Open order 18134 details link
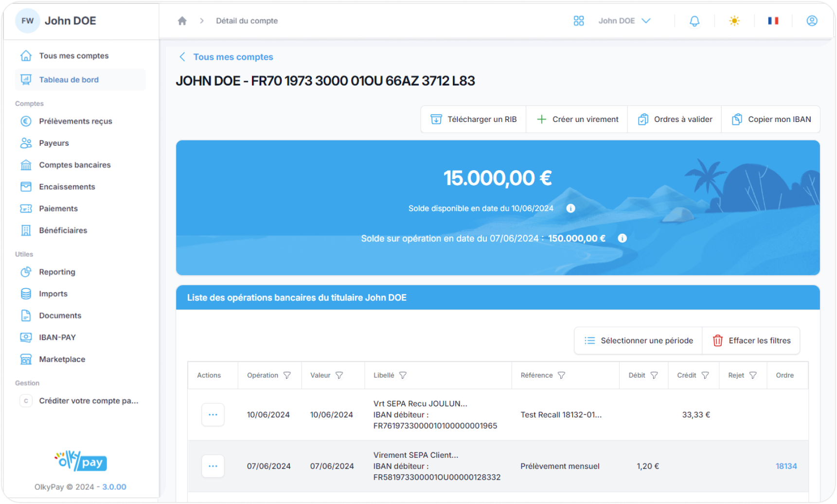This screenshot has width=837, height=504. [x=786, y=466]
